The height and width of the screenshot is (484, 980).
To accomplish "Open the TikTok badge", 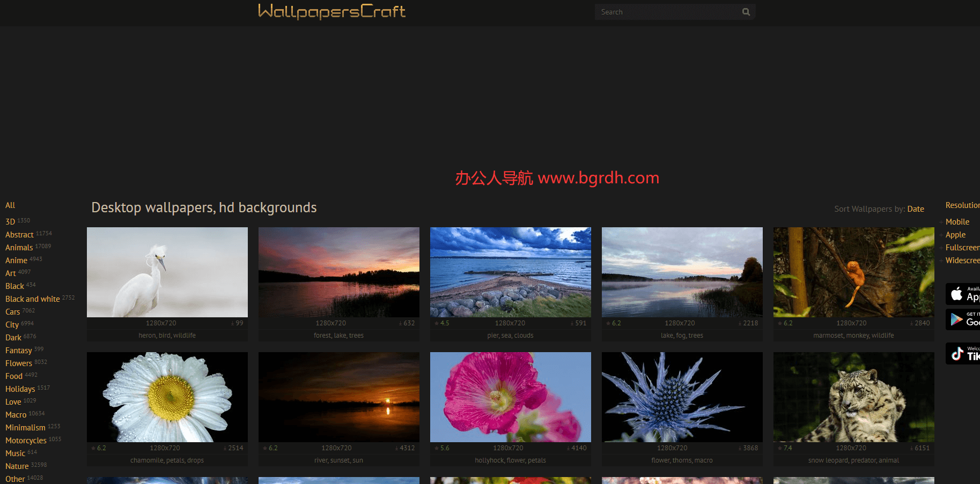I will point(963,354).
